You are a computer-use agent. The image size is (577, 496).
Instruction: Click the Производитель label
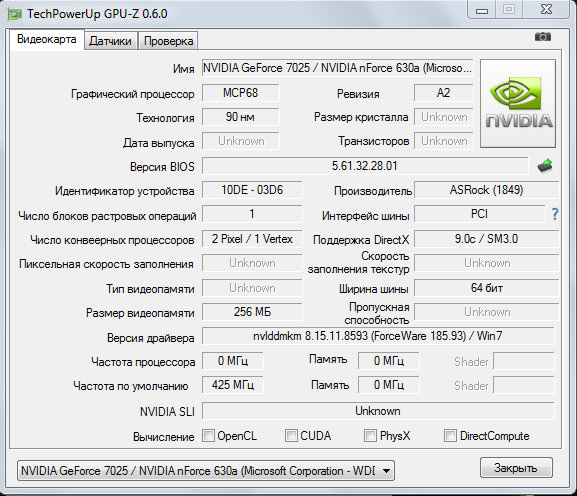point(373,191)
